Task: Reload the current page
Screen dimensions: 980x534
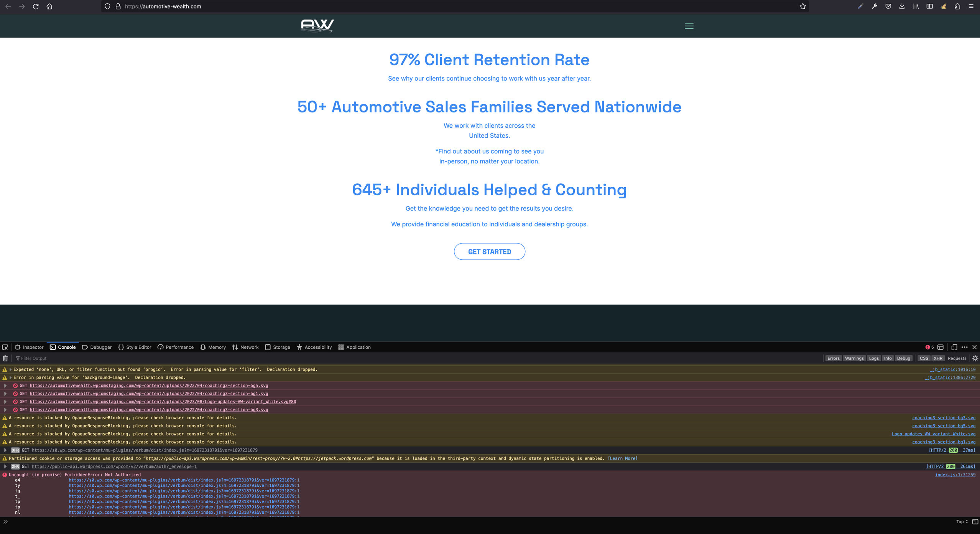Action: point(36,7)
